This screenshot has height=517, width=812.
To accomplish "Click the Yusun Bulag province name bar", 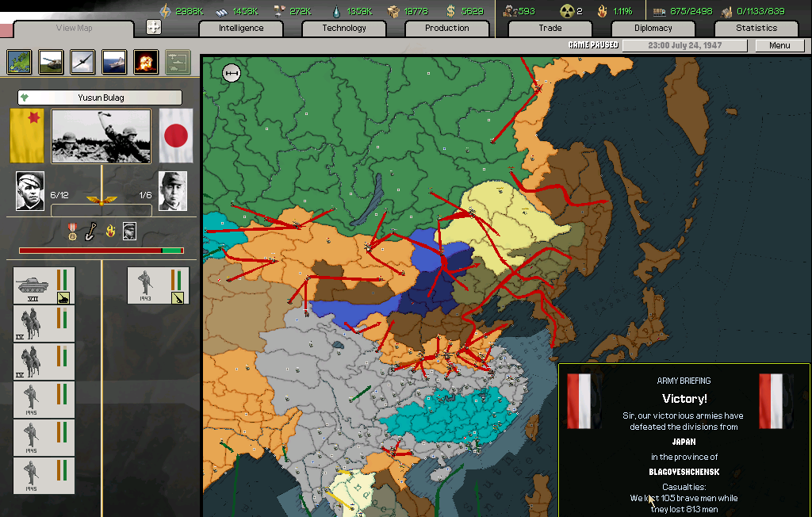I will tap(100, 98).
